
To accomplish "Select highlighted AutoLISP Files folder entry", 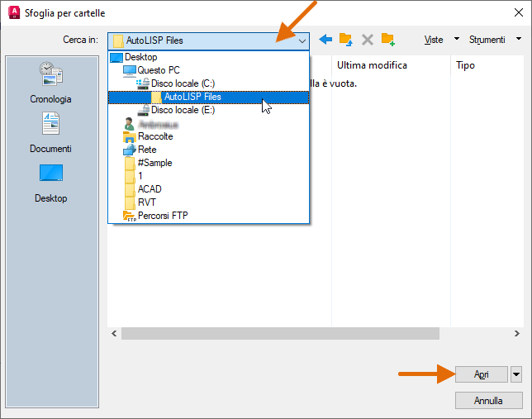I will (209, 98).
